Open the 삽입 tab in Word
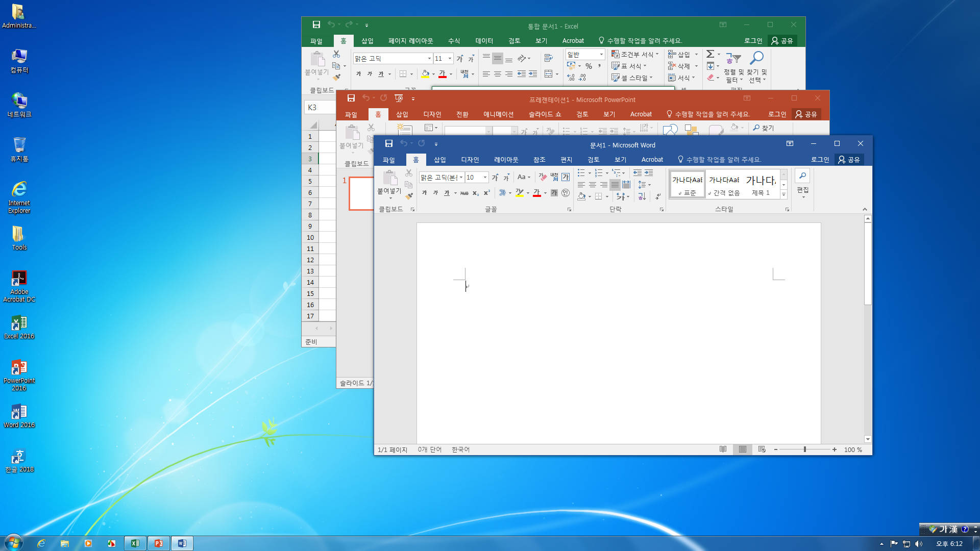Screen dimensions: 980x551 [439, 160]
